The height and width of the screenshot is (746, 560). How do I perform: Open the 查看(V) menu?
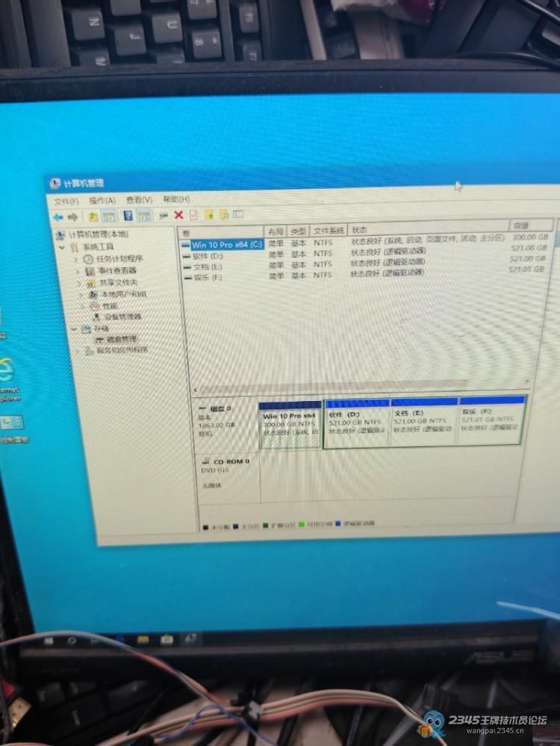pos(139,199)
